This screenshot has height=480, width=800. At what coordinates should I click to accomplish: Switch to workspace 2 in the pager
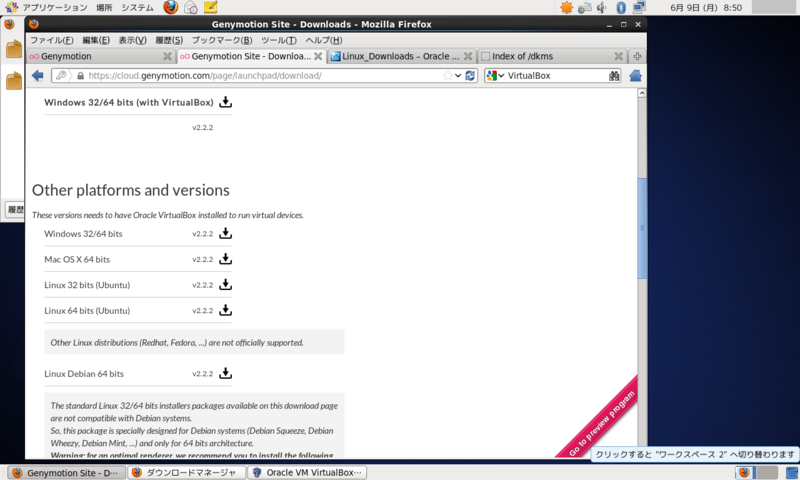766,473
